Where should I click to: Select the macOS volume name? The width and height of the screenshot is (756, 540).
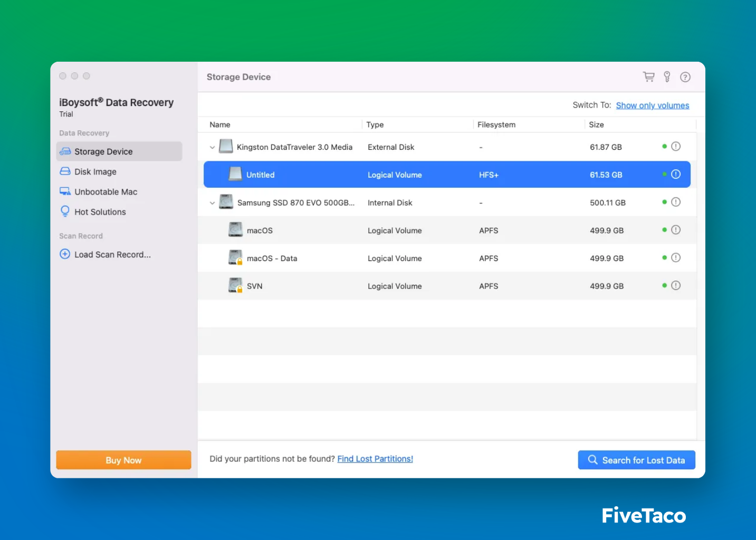260,230
